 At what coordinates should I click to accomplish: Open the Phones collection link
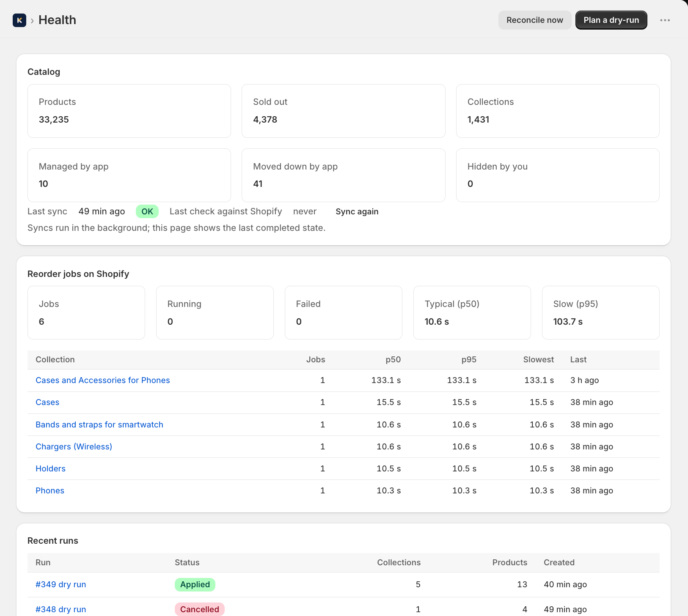[x=50, y=490]
